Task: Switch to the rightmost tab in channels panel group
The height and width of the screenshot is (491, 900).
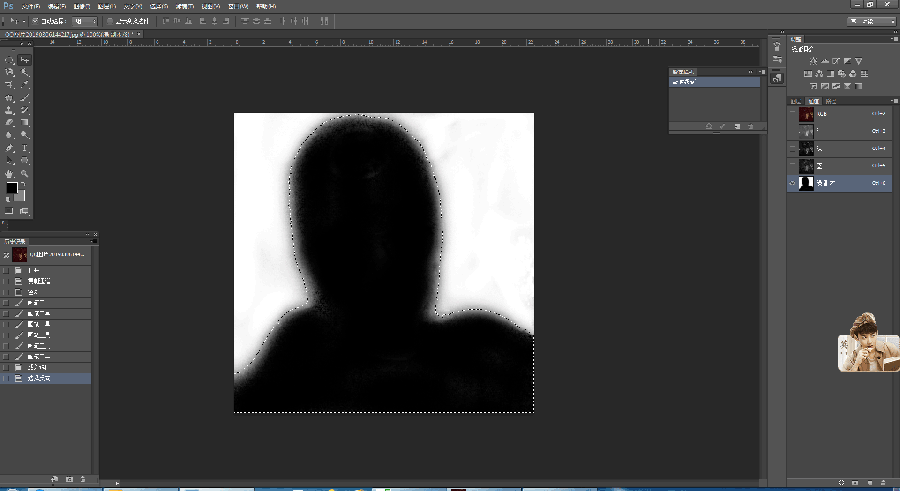Action: click(831, 101)
